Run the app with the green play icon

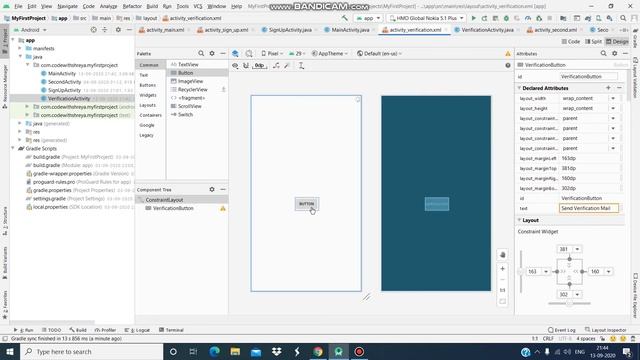coord(473,18)
